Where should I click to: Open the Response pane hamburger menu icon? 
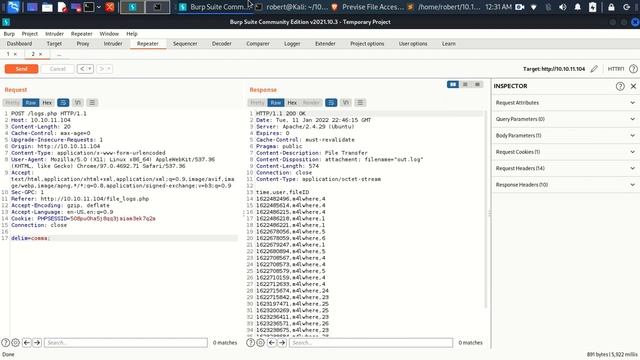(x=360, y=103)
